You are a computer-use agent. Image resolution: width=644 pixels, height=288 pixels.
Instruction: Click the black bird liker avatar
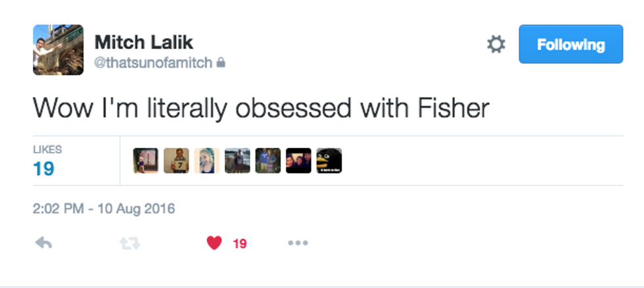pyautogui.click(x=329, y=160)
